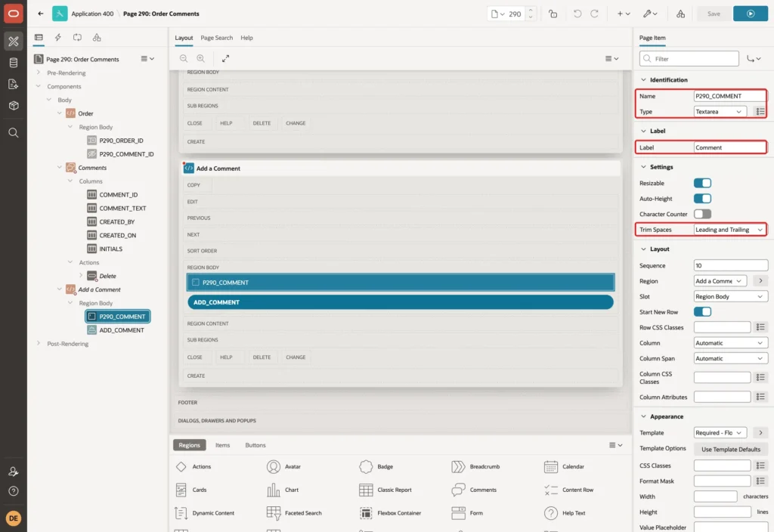
Task: Click the sidebar search magnifier icon
Action: click(x=14, y=133)
